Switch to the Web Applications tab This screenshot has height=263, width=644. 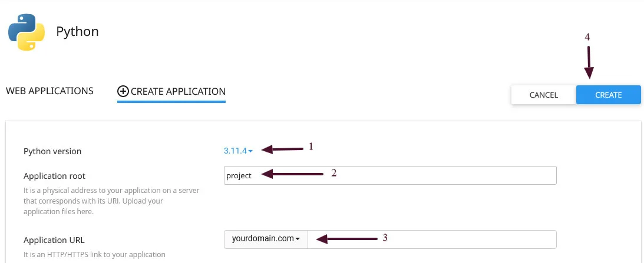(49, 91)
